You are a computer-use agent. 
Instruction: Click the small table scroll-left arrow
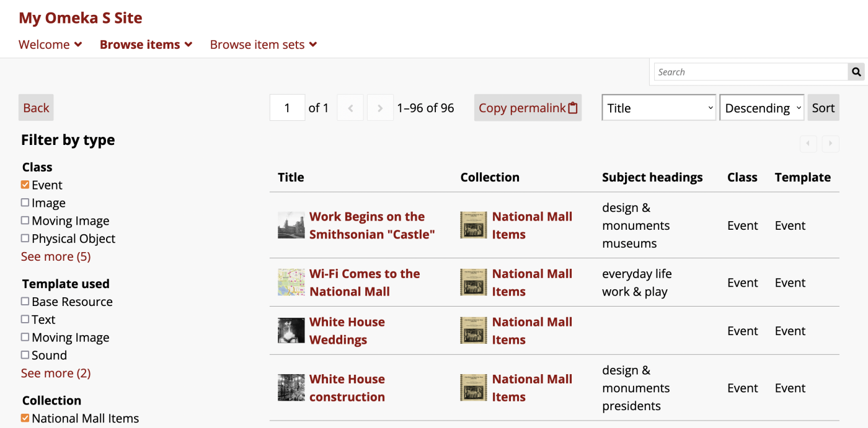point(808,144)
